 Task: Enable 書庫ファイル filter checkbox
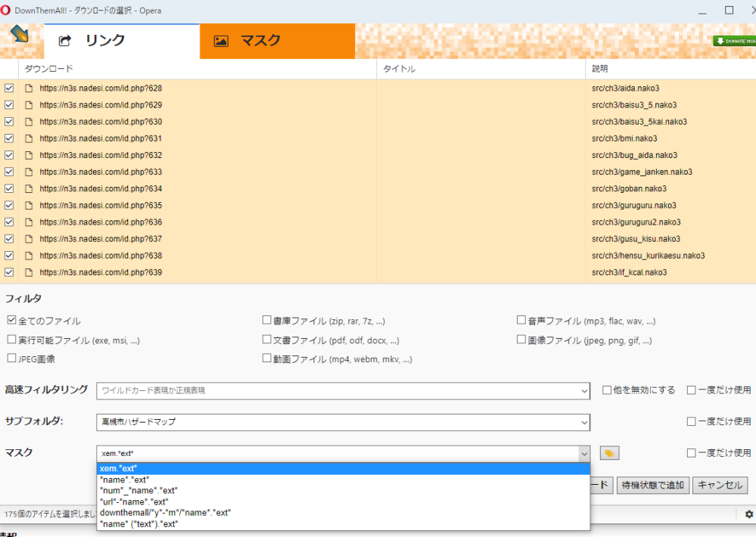266,320
